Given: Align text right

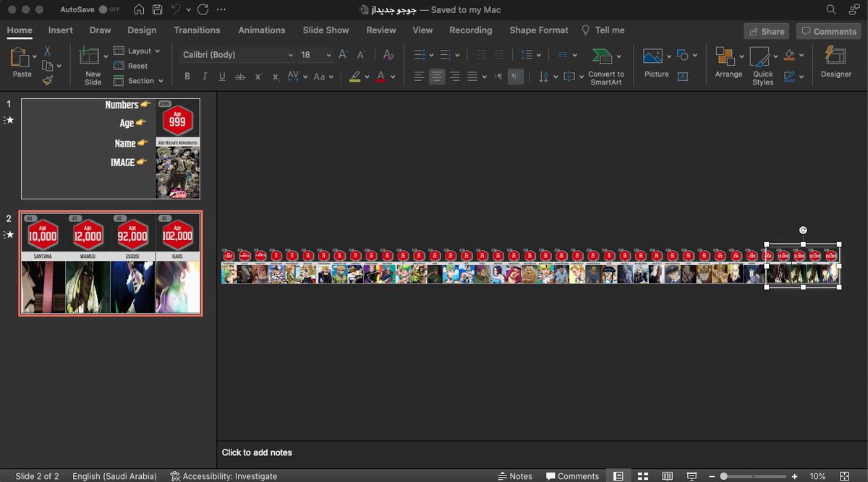Looking at the screenshot, I should 455,77.
